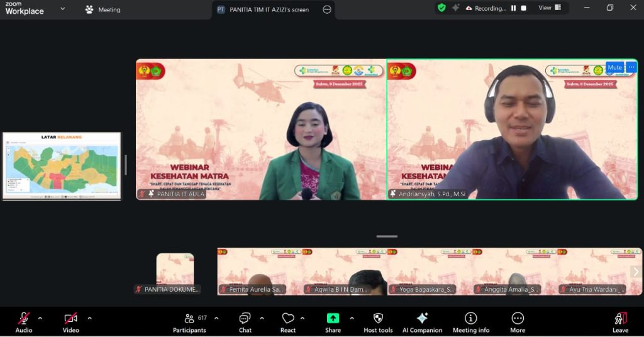Image resolution: width=644 pixels, height=337 pixels.
Task: Expand the audio options arrow
Action: [40, 318]
